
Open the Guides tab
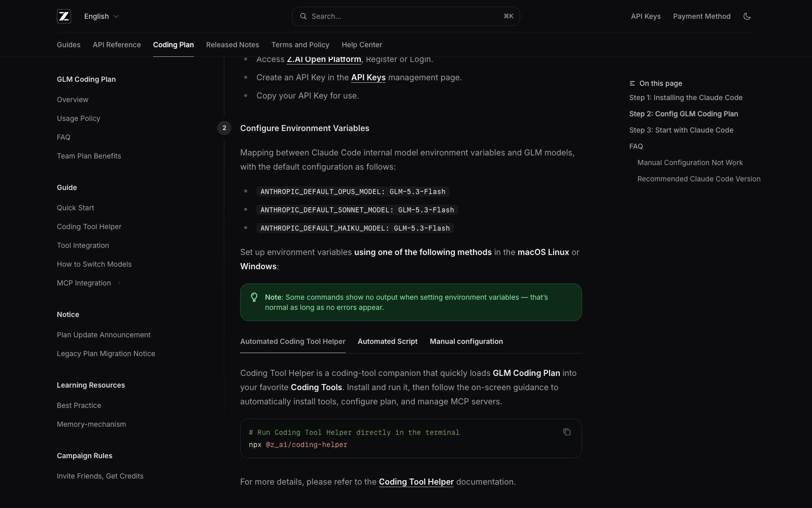pyautogui.click(x=69, y=45)
